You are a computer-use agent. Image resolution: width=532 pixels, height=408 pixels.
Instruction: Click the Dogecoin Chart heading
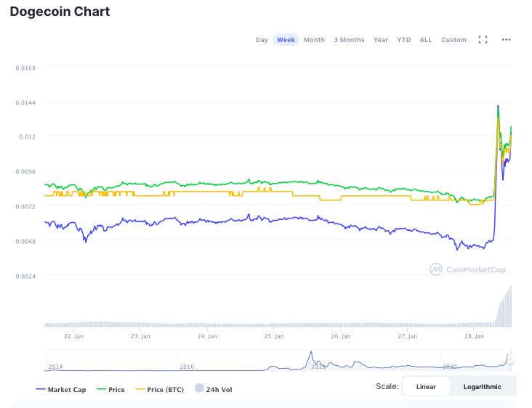[60, 12]
